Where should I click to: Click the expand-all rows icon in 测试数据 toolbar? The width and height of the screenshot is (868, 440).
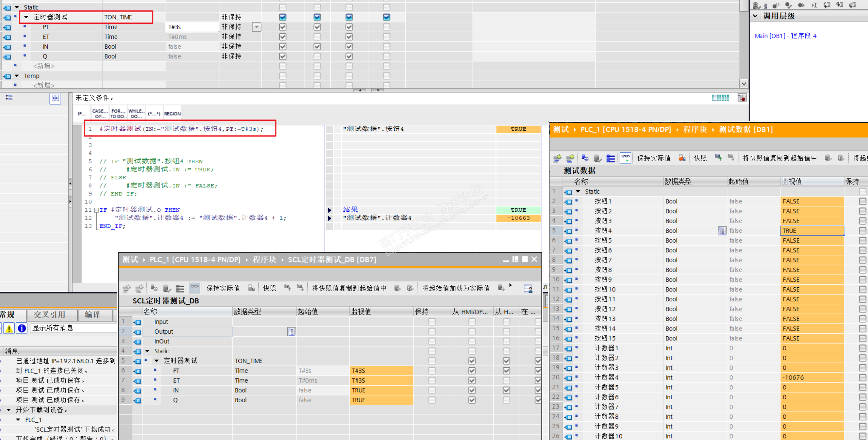point(610,158)
